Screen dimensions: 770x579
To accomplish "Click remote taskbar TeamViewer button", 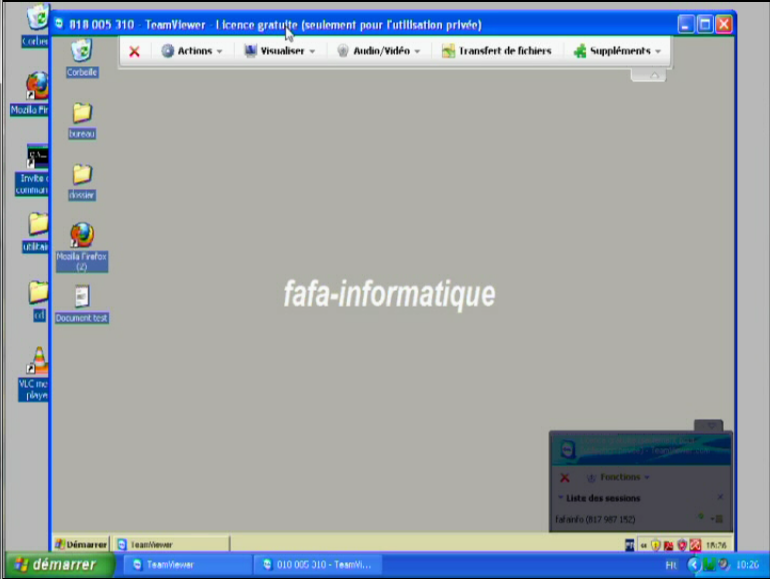I will pos(172,544).
